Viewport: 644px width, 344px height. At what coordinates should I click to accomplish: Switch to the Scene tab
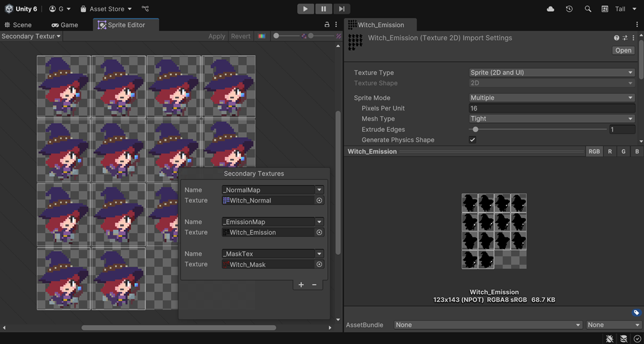pyautogui.click(x=18, y=25)
